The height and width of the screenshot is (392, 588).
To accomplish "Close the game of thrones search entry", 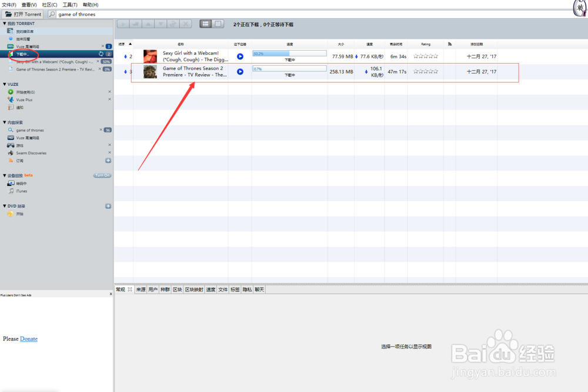I will point(101,130).
